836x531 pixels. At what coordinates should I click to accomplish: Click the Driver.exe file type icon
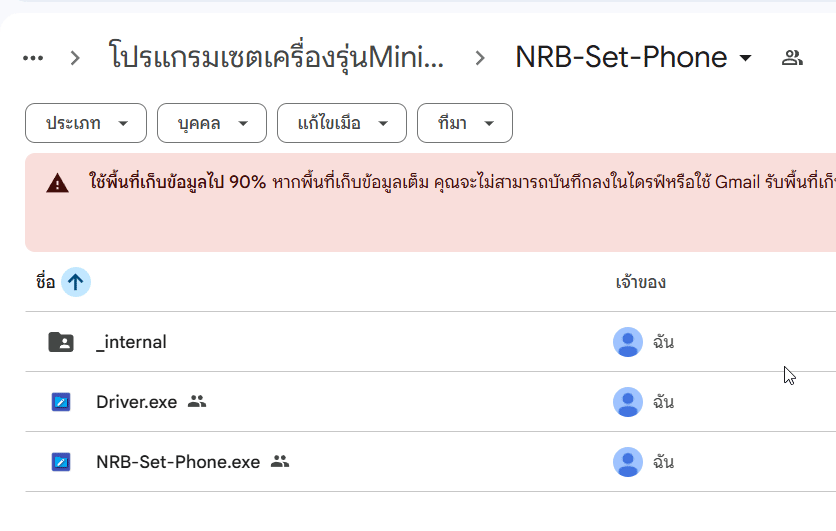61,402
